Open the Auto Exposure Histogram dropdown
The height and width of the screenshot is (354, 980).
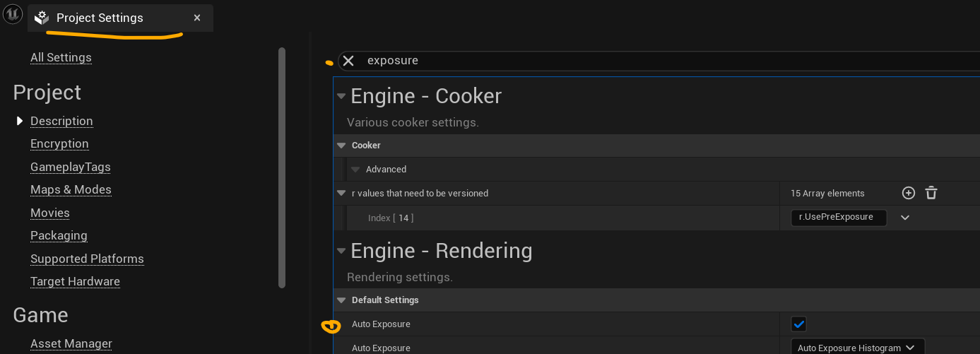click(857, 348)
